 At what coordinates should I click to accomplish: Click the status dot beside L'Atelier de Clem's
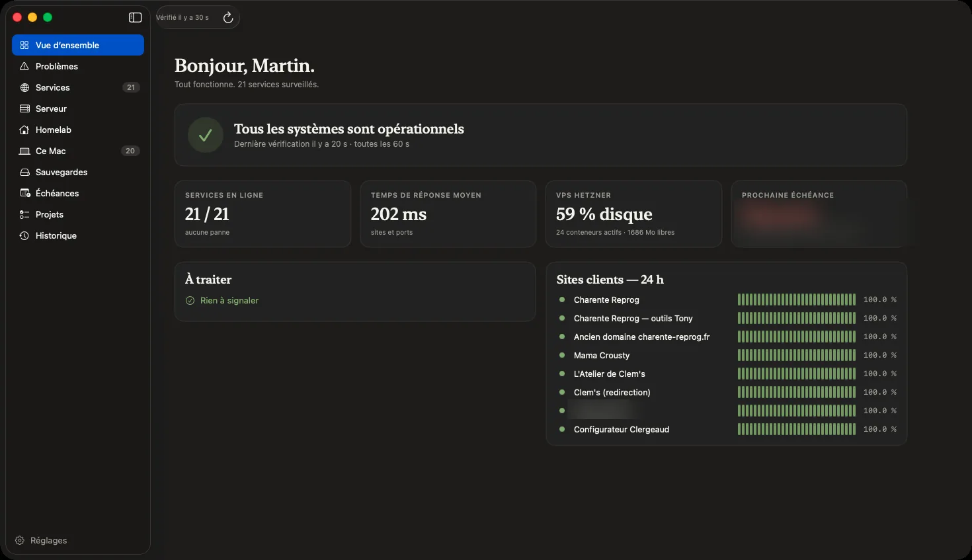click(x=562, y=374)
